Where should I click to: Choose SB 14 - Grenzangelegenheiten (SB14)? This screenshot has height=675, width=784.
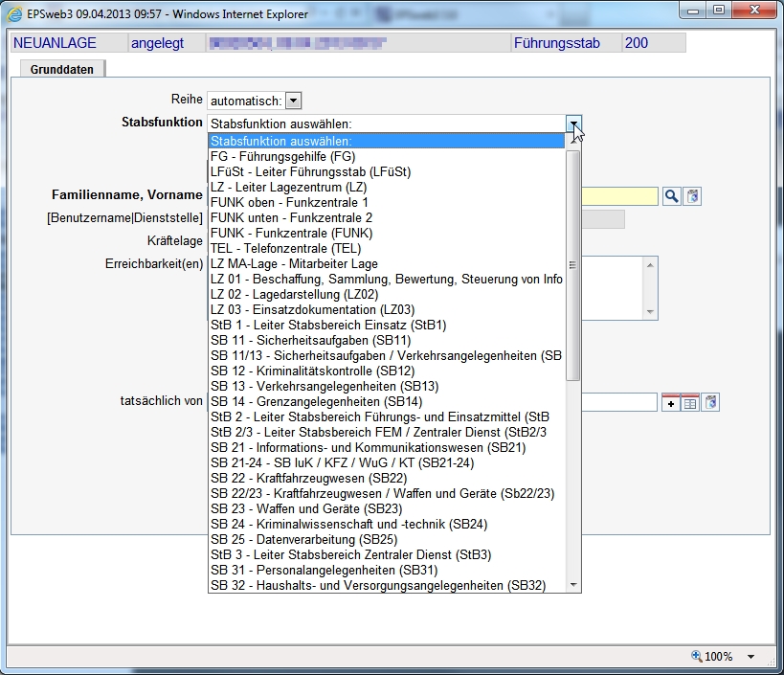(386, 402)
